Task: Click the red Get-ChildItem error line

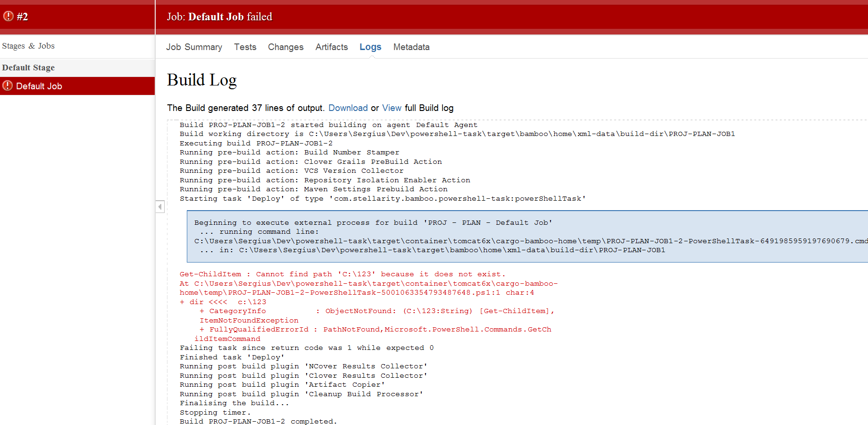Action: coord(342,274)
